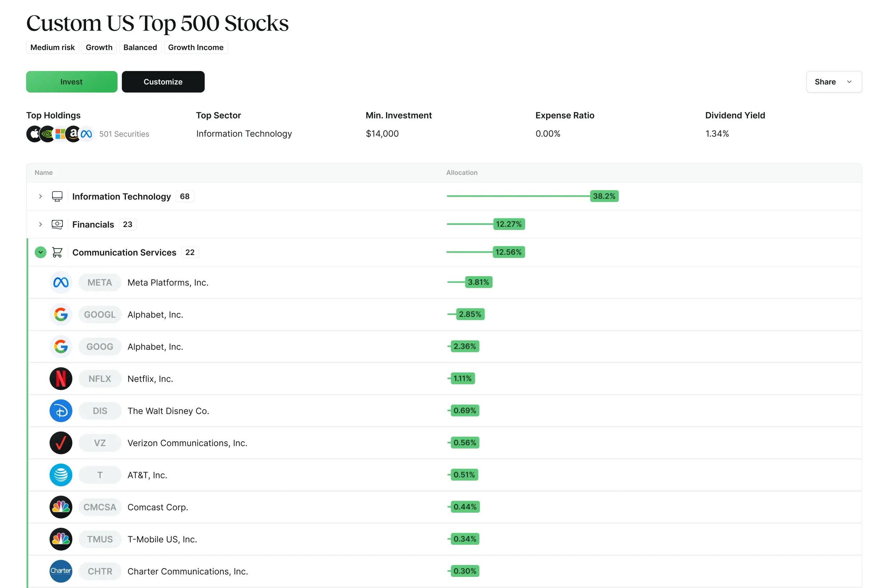
Task: Click the Meta Platforms, Inc. name
Action: pos(168,282)
